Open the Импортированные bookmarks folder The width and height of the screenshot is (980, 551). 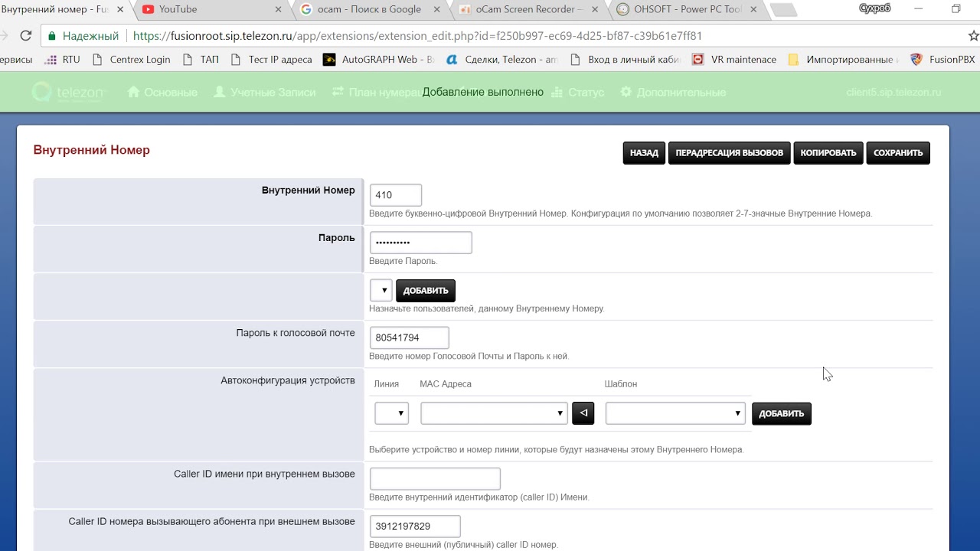click(843, 59)
